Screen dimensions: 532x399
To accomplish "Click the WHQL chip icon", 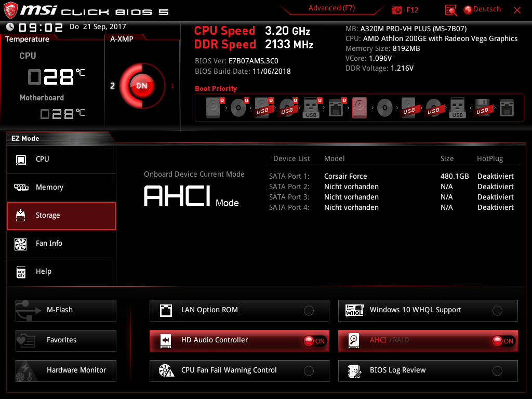I will pos(354,311).
